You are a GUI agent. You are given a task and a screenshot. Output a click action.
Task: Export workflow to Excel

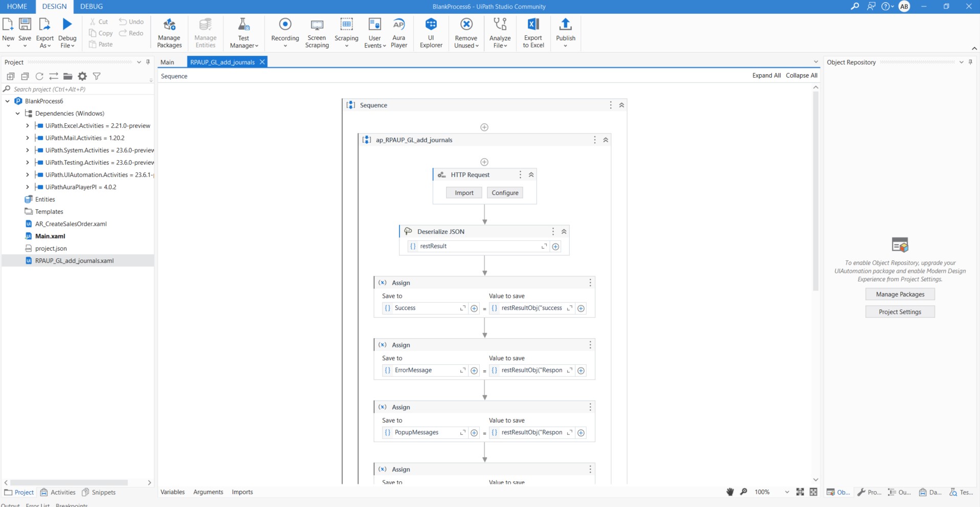(x=533, y=33)
